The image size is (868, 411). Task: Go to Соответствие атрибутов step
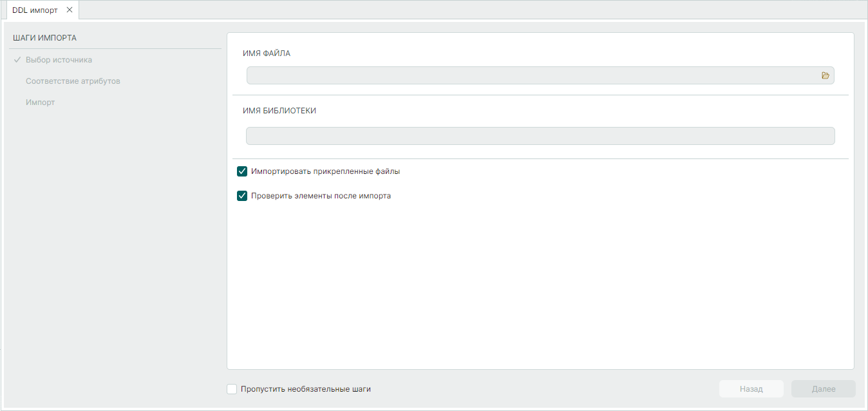73,81
